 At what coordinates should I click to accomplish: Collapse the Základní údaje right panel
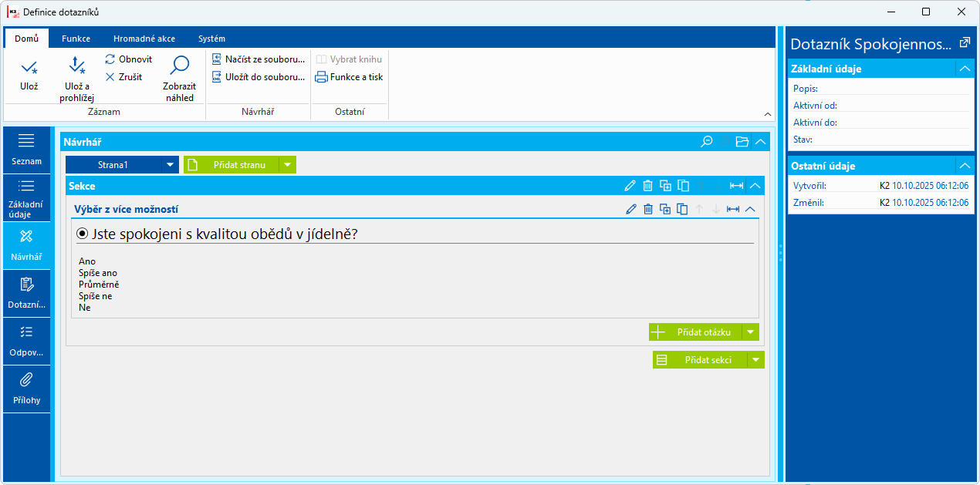point(965,69)
